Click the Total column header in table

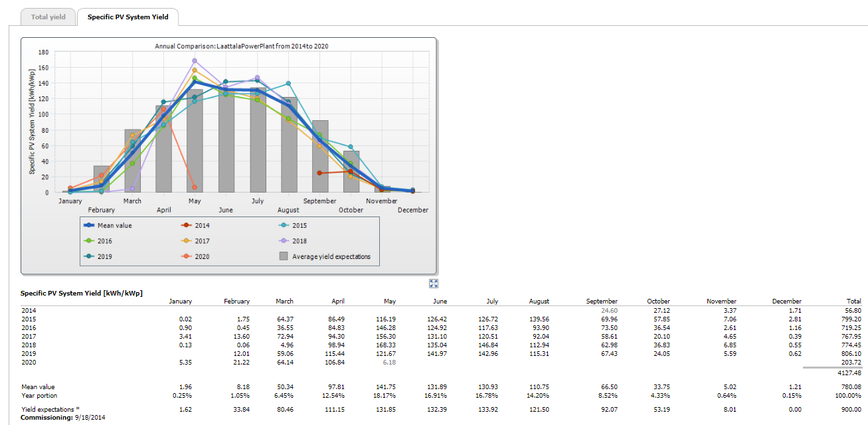(x=854, y=301)
